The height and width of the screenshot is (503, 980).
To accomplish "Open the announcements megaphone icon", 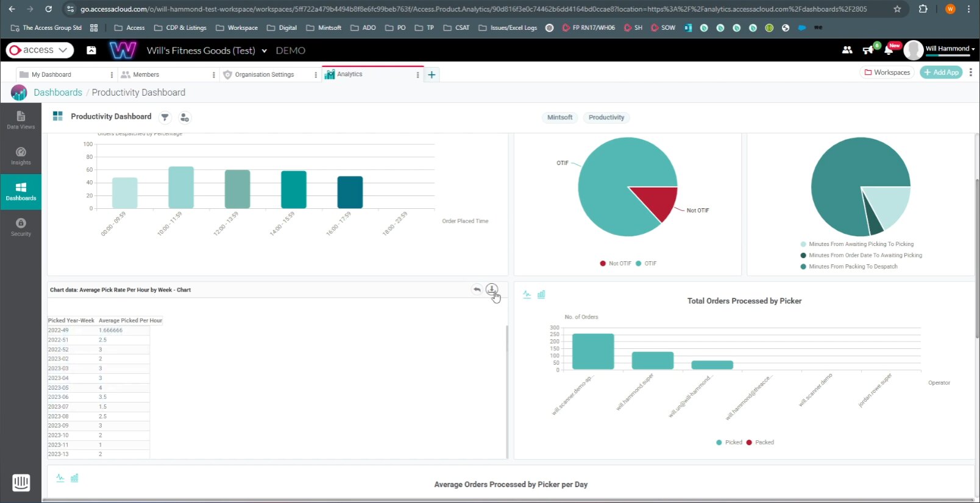I will click(x=868, y=50).
